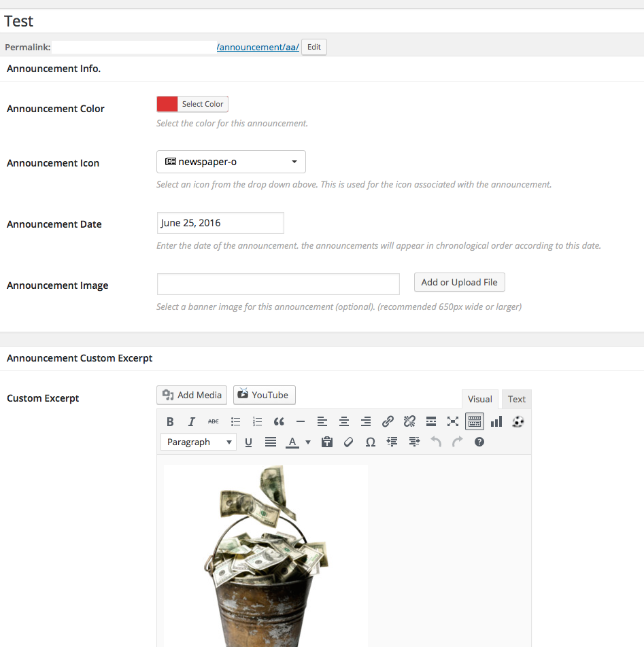Click the Add or Upload File button
This screenshot has height=647, width=644.
[459, 283]
